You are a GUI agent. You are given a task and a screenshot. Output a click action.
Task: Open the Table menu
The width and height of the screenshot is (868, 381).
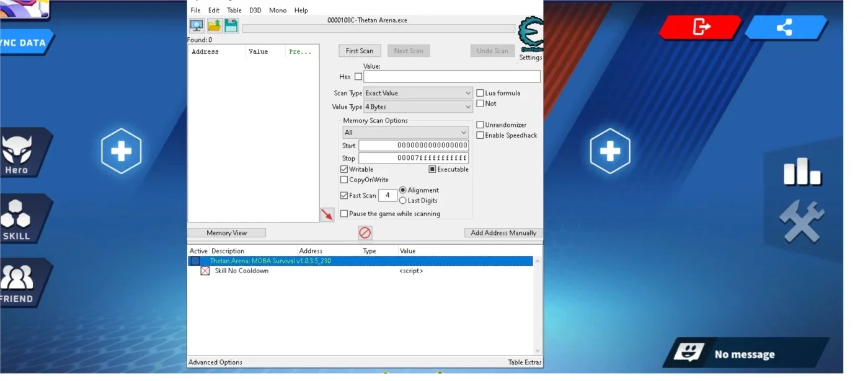click(x=234, y=11)
